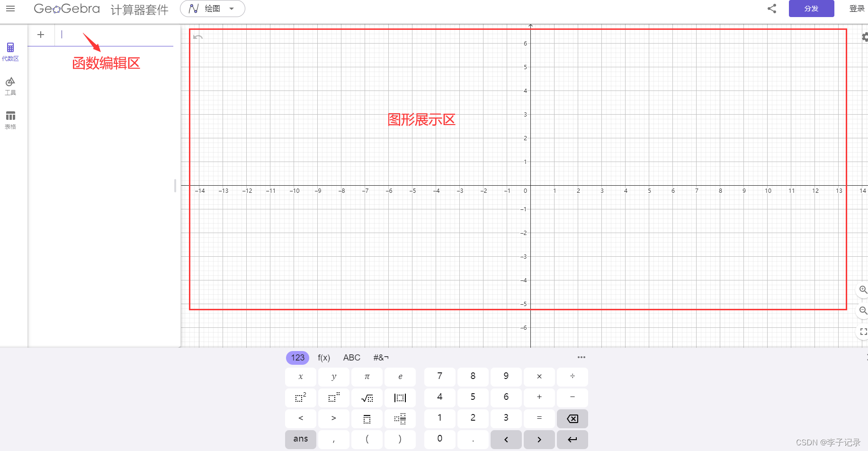Tap the number 9 key
Screen dimensions: 868x451
pos(506,377)
